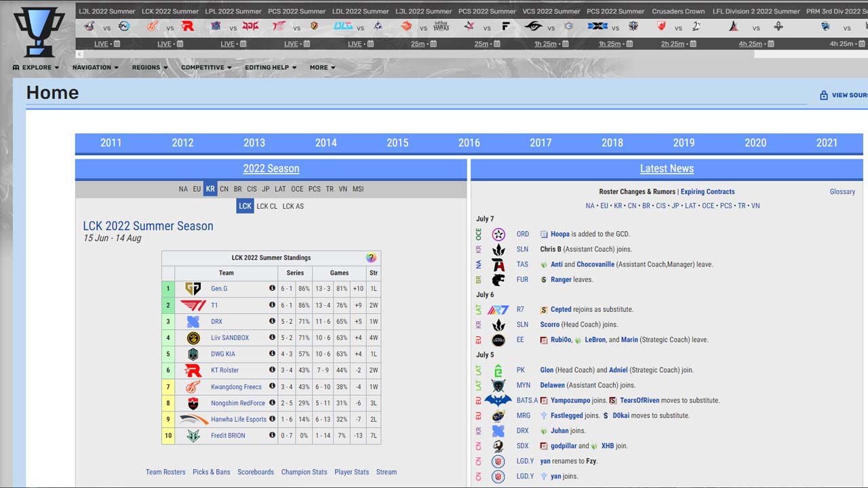Click the info icon beside Fredit BRION
The height and width of the screenshot is (488, 868).
272,435
